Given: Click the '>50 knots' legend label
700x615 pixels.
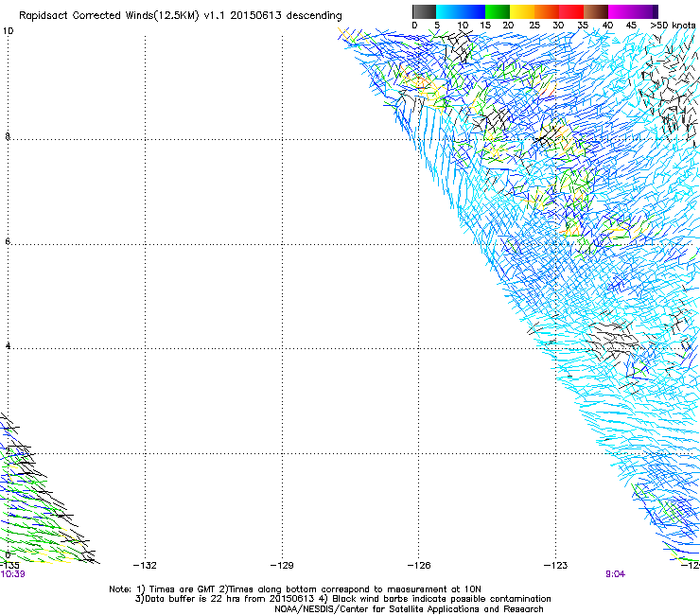Looking at the screenshot, I should (x=673, y=26).
